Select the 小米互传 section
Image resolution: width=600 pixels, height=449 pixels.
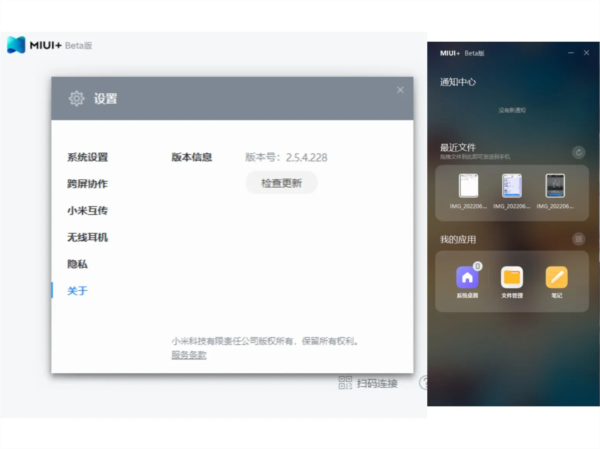pos(87,211)
